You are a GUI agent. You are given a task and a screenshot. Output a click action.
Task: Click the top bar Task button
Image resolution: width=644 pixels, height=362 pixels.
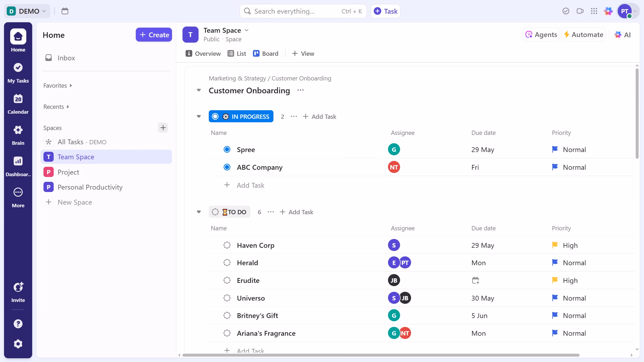tap(386, 11)
